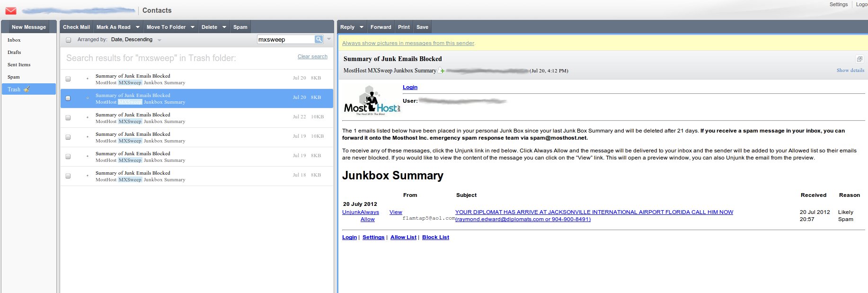
Task: Click the MostHost logo image
Action: point(372,101)
